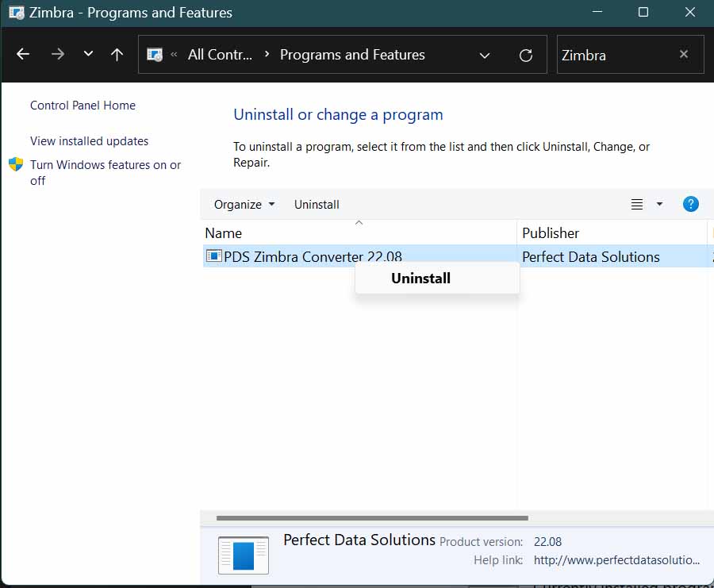714x588 pixels.
Task: Open View installed updates link
Action: click(x=89, y=141)
